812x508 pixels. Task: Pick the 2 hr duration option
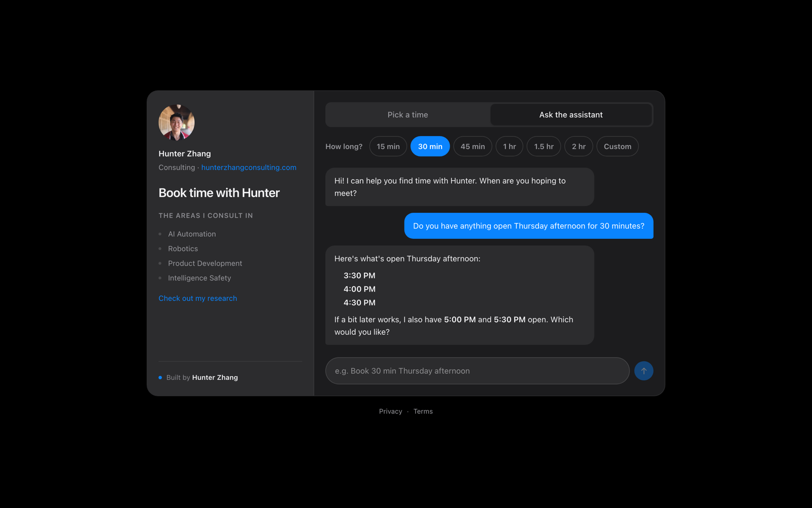(579, 146)
